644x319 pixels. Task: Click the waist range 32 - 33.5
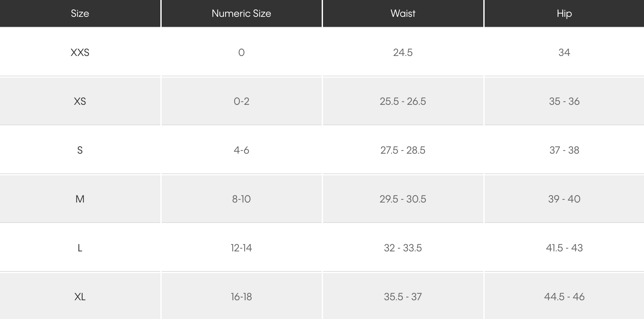point(403,248)
